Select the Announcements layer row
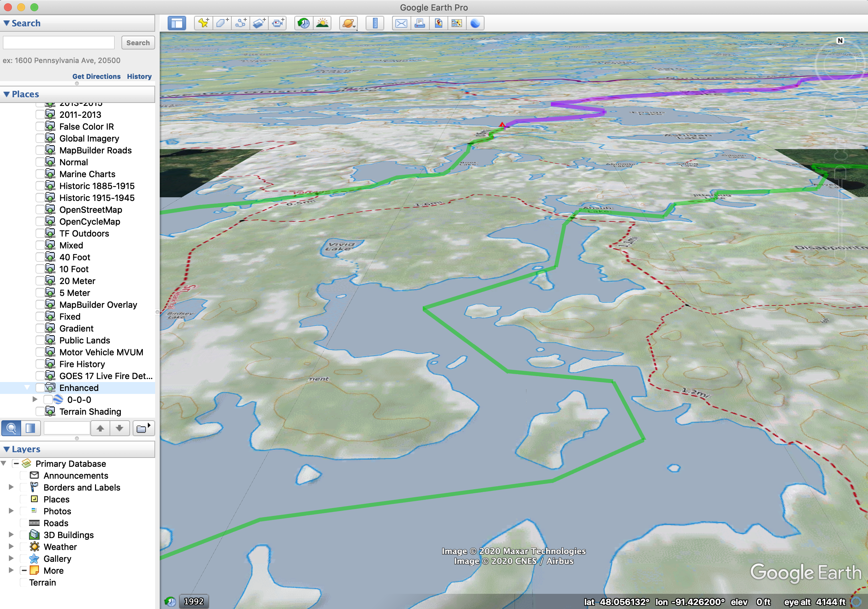This screenshot has height=609, width=868. pos(76,475)
